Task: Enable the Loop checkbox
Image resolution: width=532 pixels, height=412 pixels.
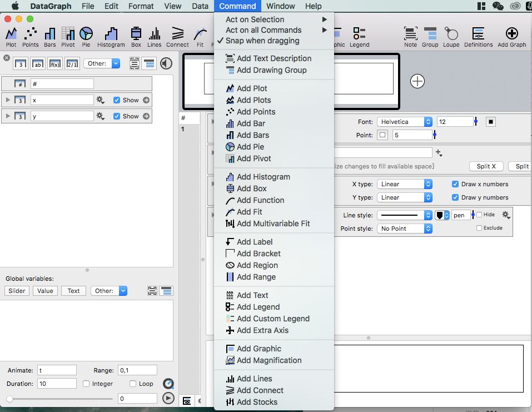Action: [x=133, y=384]
